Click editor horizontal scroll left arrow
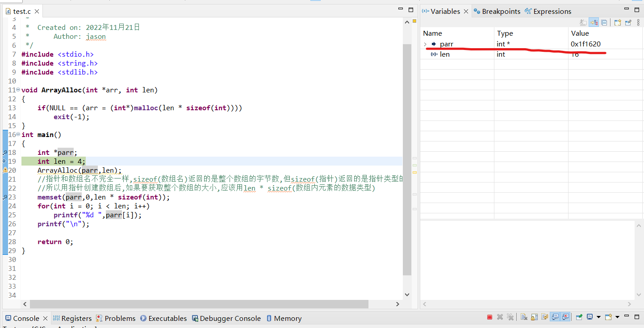Viewport: 644px width, 328px height. [x=25, y=304]
